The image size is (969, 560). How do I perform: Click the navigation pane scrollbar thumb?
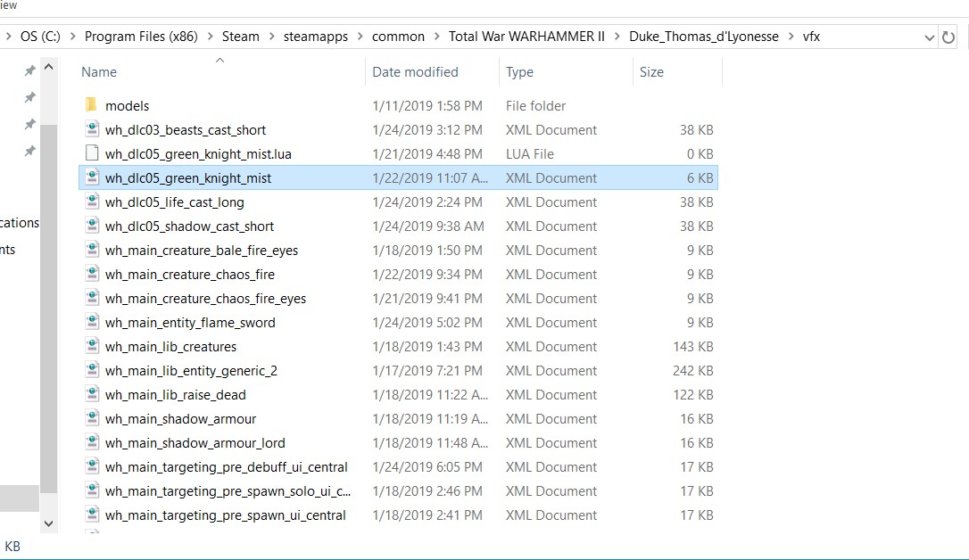pos(49,309)
